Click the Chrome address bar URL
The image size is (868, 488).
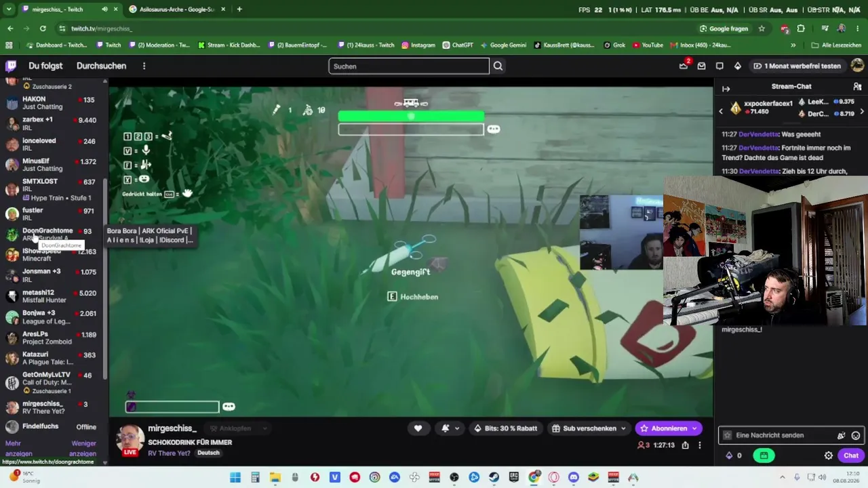[102, 28]
